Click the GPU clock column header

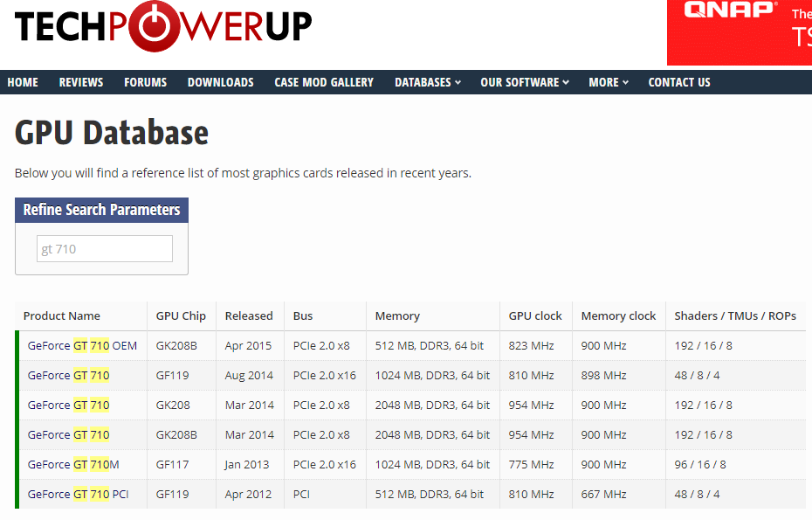coord(535,315)
